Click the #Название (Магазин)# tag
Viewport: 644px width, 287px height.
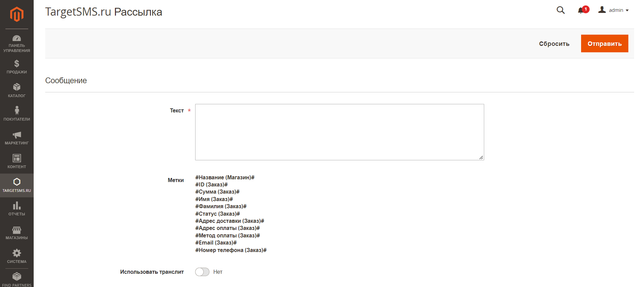[225, 177]
